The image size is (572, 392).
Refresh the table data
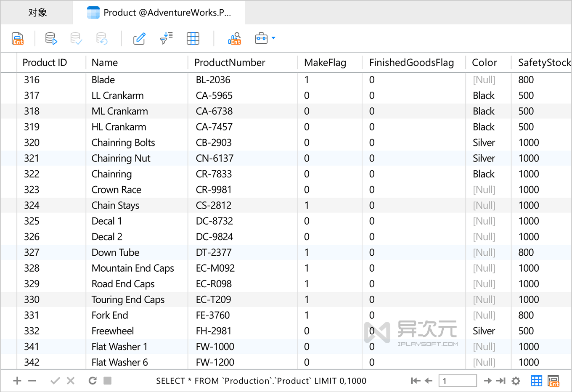pyautogui.click(x=93, y=381)
